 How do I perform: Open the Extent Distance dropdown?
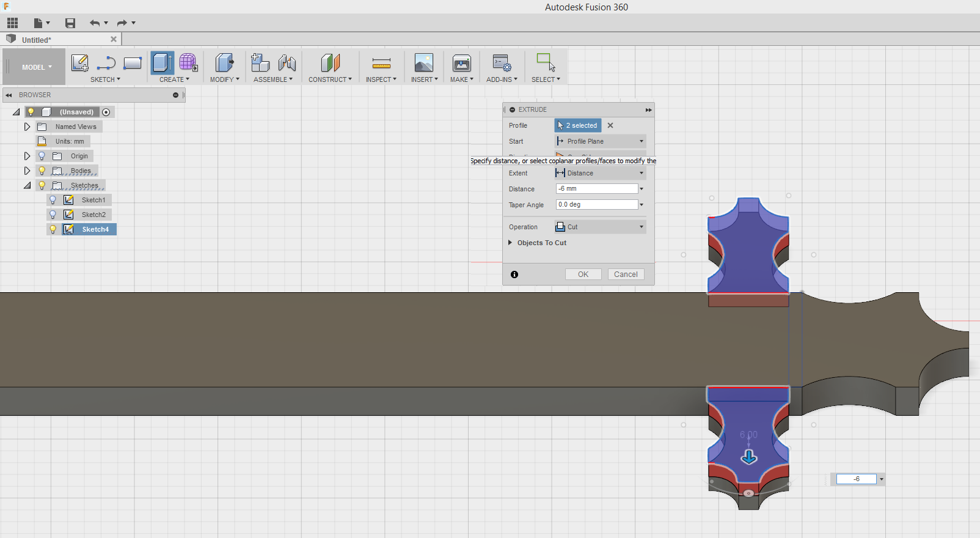coord(600,173)
